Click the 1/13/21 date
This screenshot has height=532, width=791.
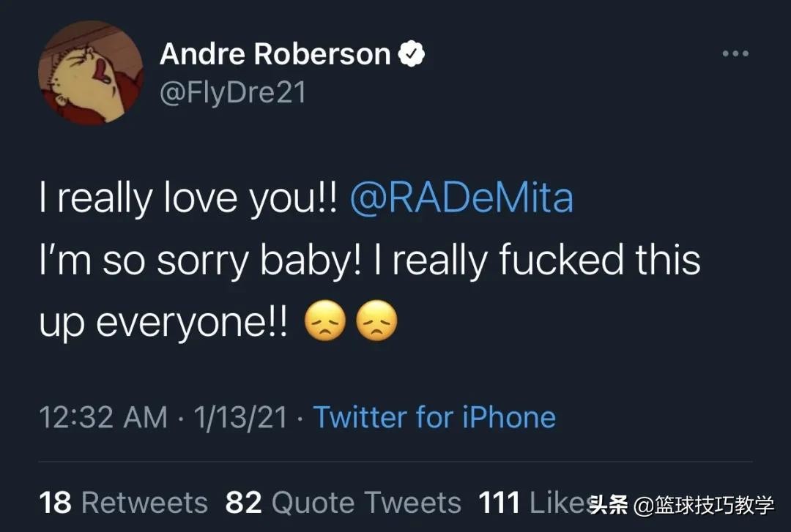239,417
